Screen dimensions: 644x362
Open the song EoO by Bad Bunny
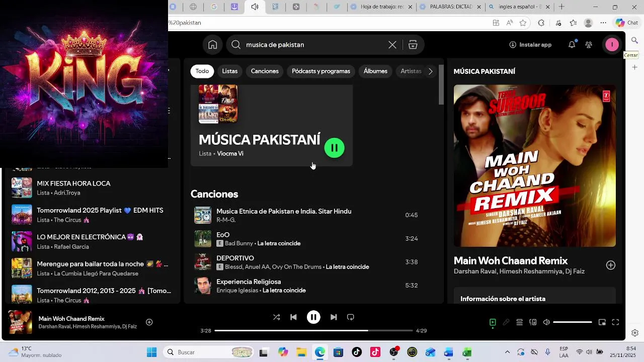[x=223, y=235]
